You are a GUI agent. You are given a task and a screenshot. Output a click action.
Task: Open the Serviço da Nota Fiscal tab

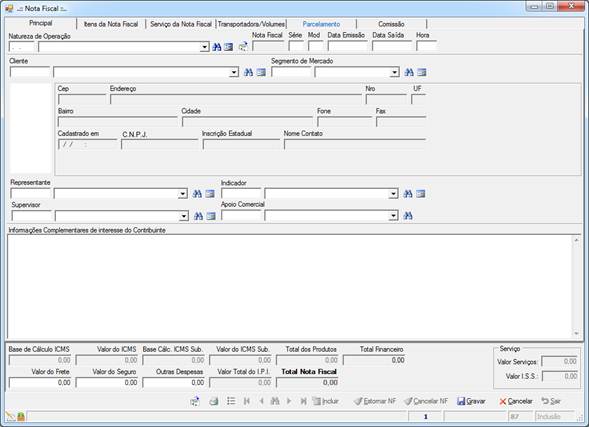[181, 24]
